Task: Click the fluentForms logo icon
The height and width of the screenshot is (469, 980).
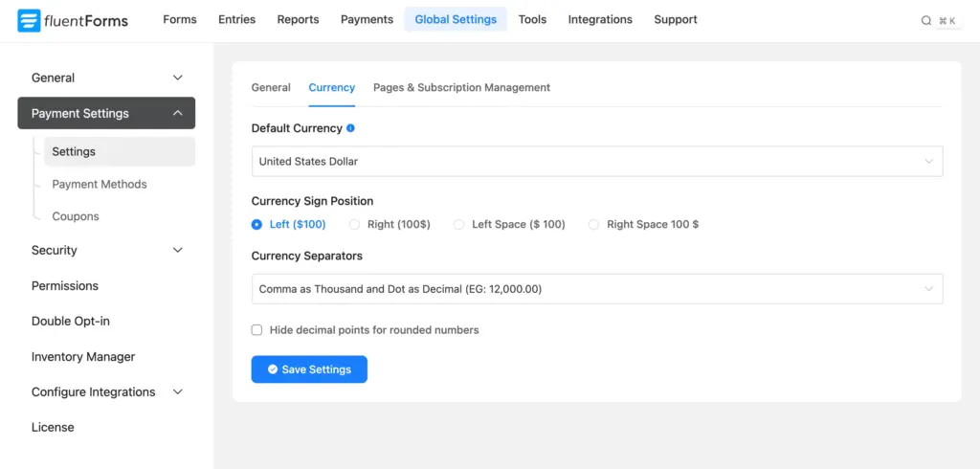Action: click(29, 21)
